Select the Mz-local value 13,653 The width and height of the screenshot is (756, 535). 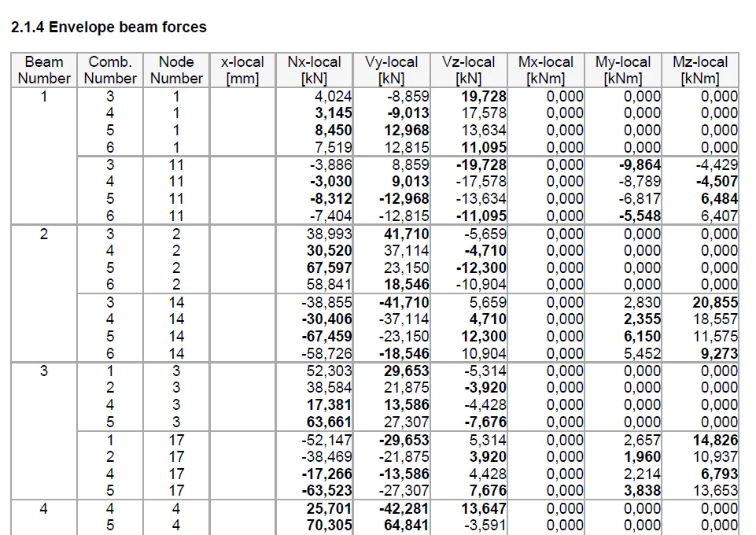(715, 490)
